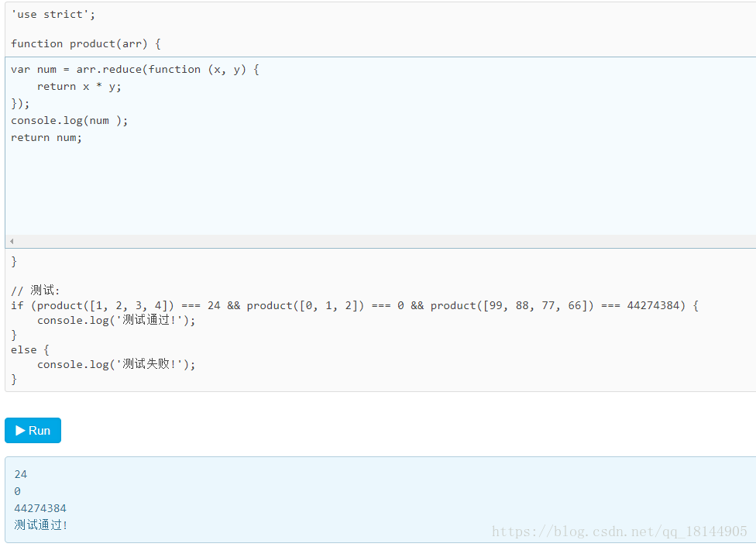Click the output value 44274384

(x=40, y=508)
